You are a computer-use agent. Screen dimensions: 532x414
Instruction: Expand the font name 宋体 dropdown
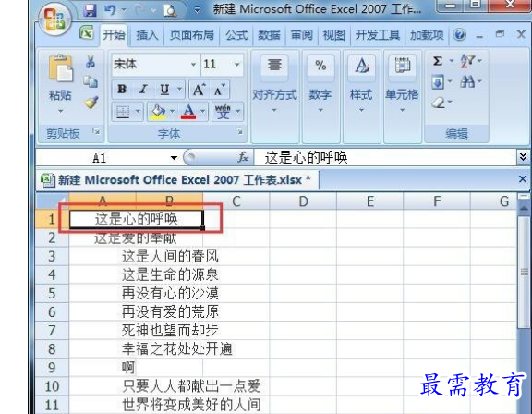[193, 64]
